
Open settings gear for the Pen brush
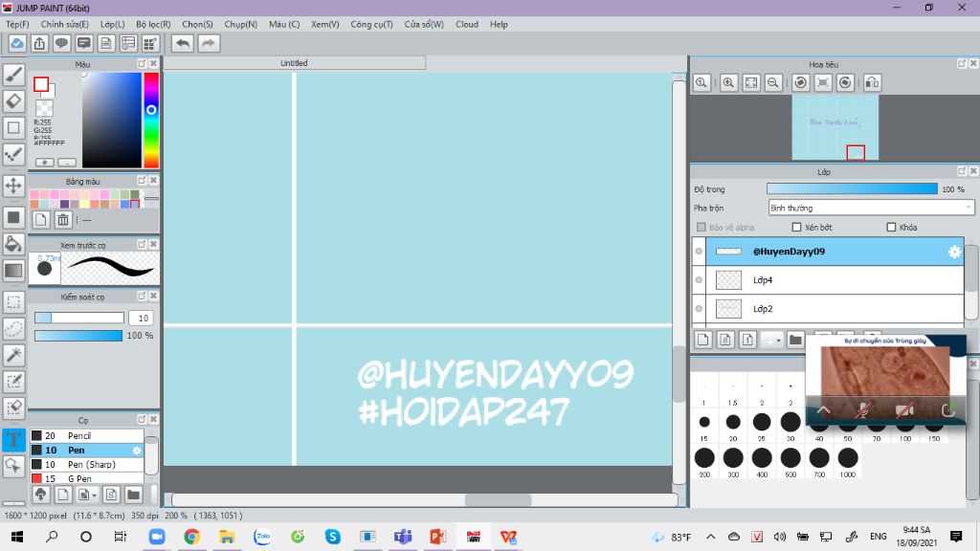[137, 451]
